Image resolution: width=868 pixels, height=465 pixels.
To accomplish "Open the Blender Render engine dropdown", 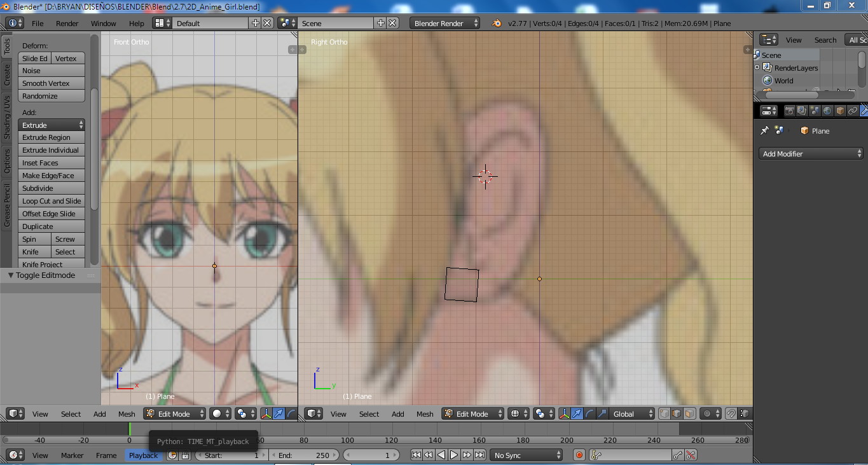I will 445,23.
